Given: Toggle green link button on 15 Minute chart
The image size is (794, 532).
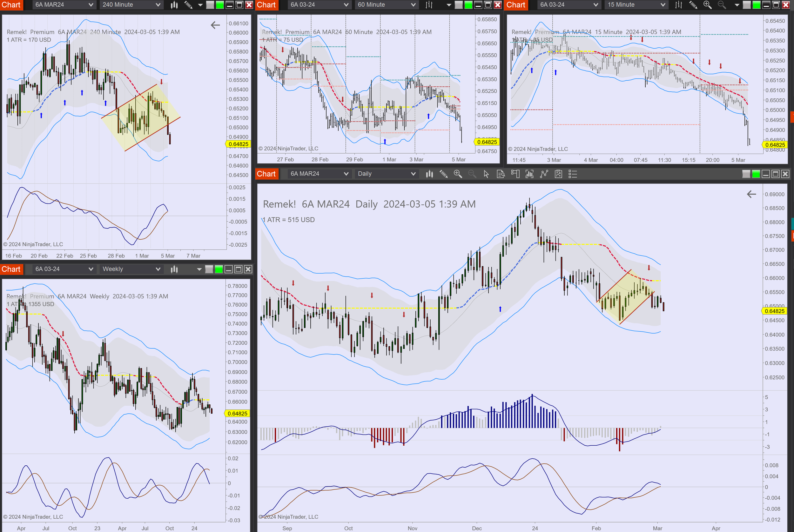Looking at the screenshot, I should point(757,5).
